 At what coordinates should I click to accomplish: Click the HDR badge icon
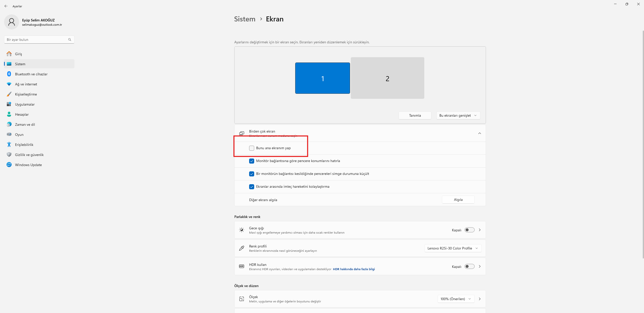pyautogui.click(x=242, y=266)
